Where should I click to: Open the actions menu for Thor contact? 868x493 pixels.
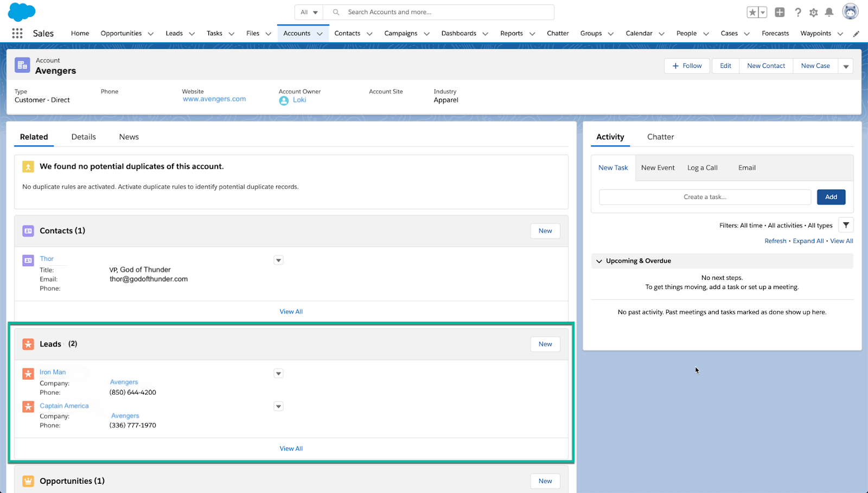[x=278, y=260]
